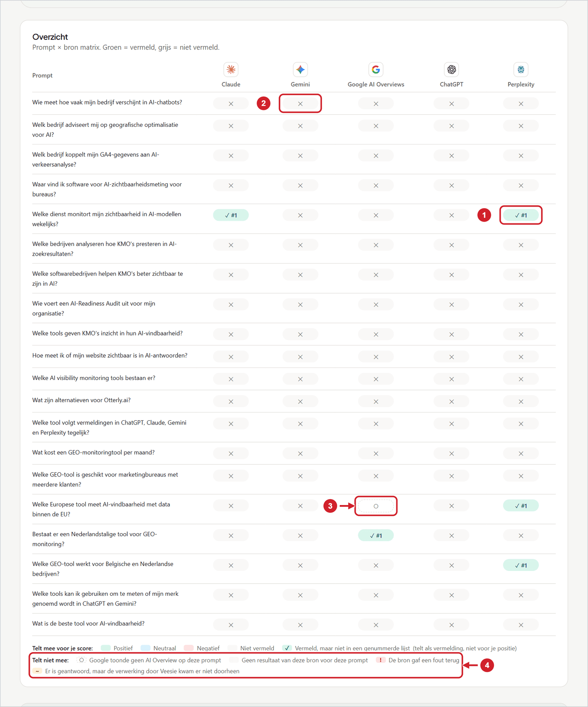588x707 pixels.
Task: Click prompt 'Wat kost een GEO-monitoringtool per maand?'
Action: coord(93,452)
